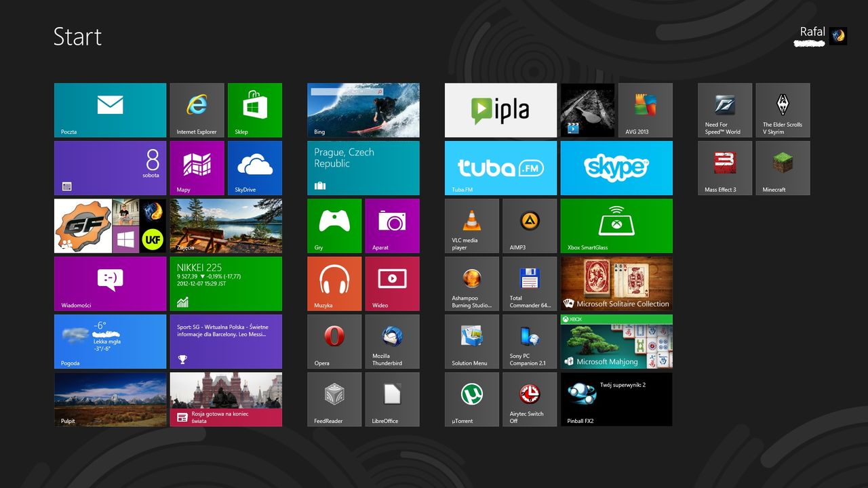Open the Mapy maps tile

point(197,168)
